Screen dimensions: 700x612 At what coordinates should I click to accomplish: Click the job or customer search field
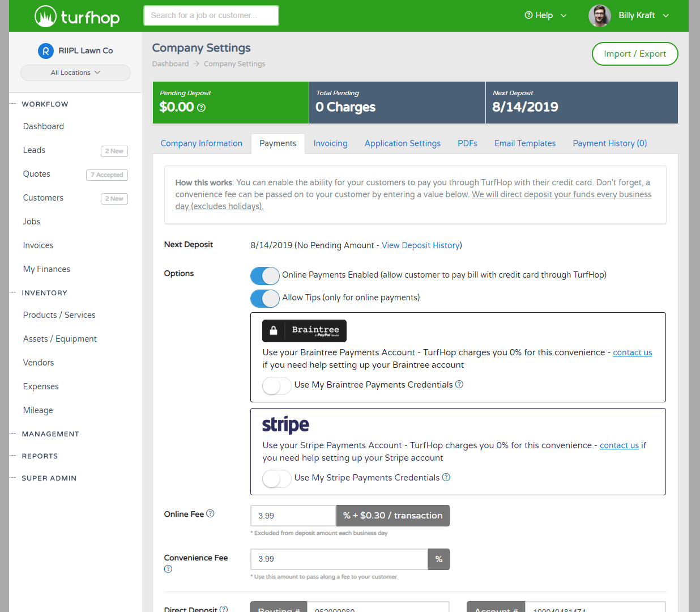point(211,15)
